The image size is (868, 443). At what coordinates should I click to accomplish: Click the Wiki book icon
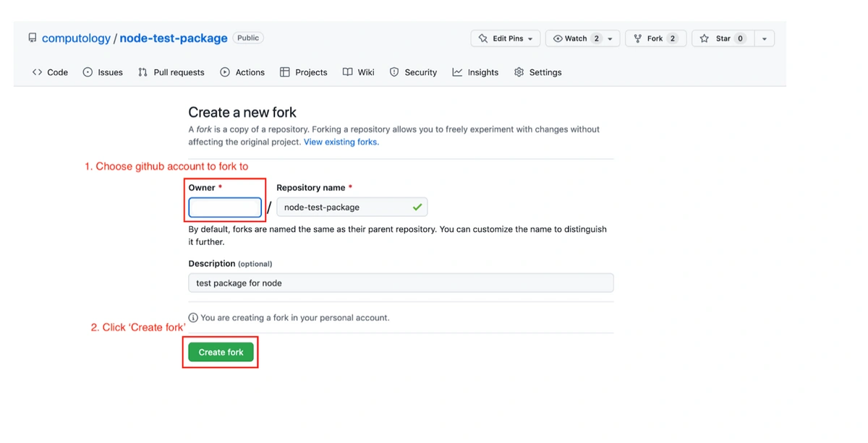pyautogui.click(x=347, y=72)
